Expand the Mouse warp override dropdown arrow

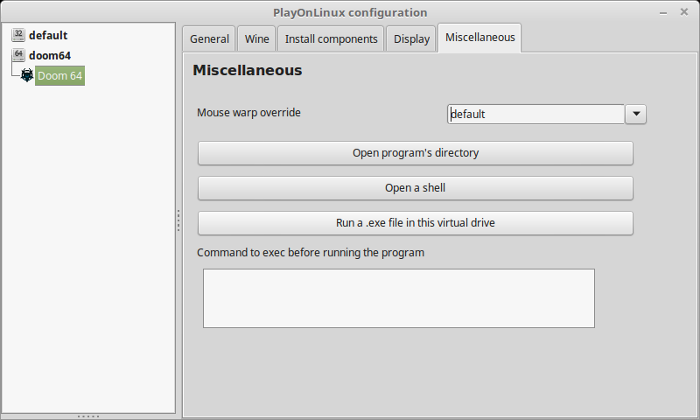pos(636,114)
